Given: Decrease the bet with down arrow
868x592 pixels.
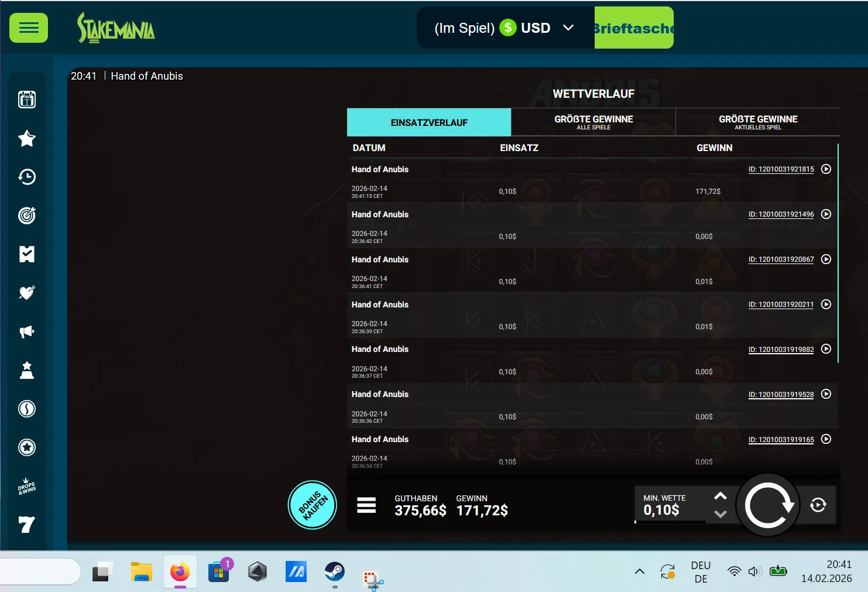Looking at the screenshot, I should point(721,514).
